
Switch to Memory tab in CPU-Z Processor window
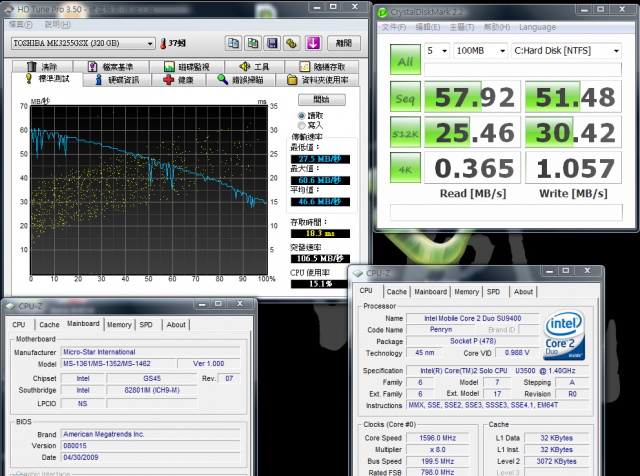click(x=467, y=292)
